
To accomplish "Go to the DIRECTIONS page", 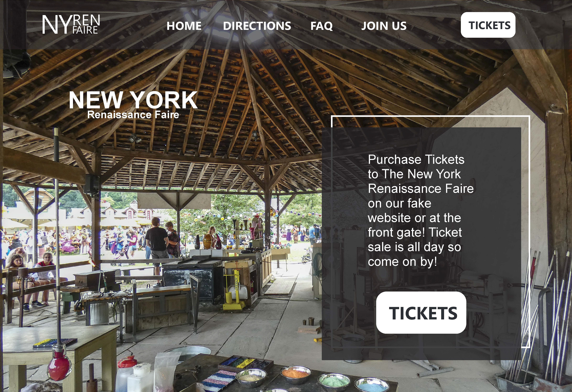I will point(257,26).
